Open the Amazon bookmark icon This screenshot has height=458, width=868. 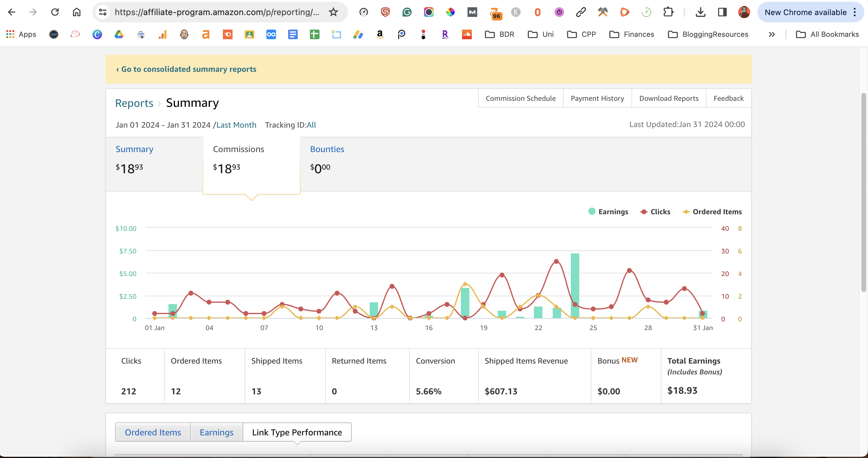coord(380,34)
